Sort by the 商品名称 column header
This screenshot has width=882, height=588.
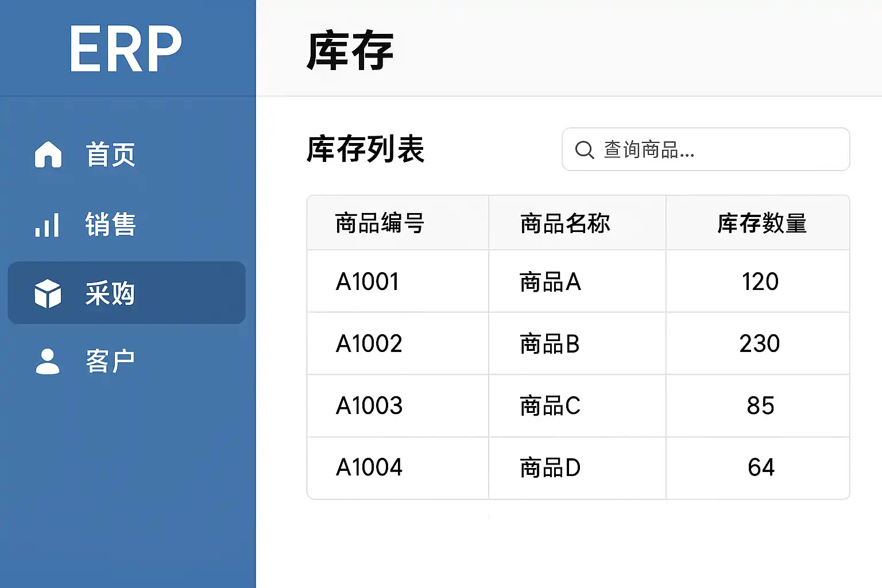point(565,223)
